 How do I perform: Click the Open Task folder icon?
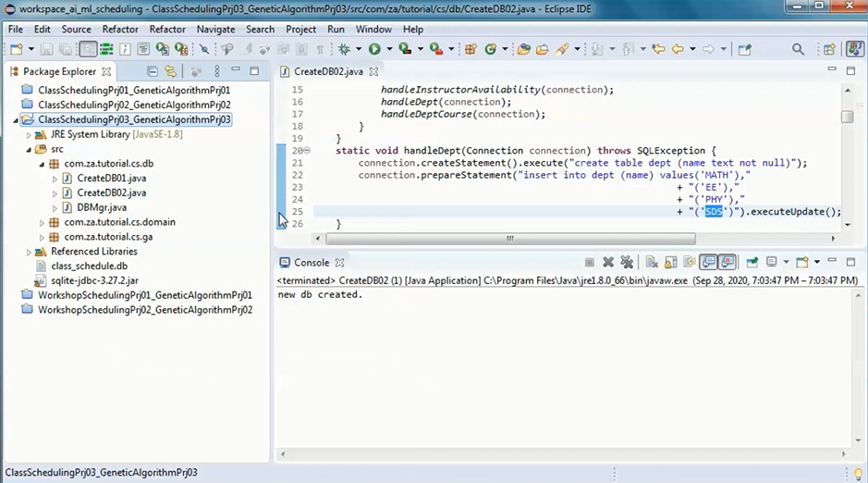(542, 49)
